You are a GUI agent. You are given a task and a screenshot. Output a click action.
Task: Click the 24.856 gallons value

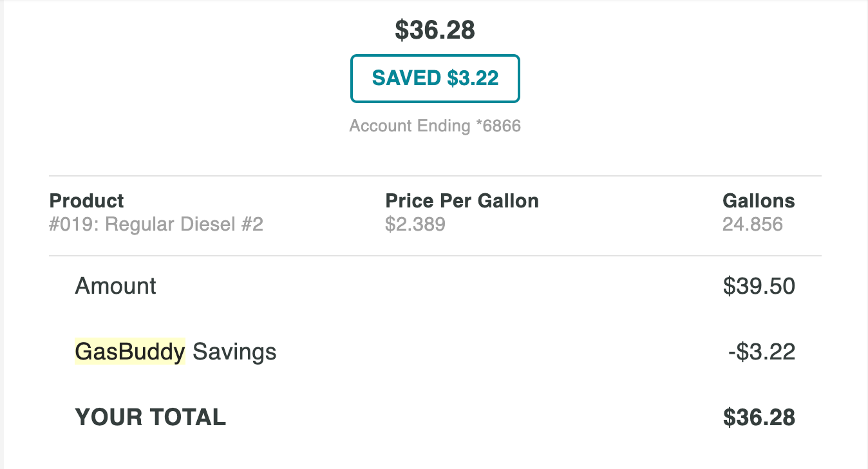(753, 225)
